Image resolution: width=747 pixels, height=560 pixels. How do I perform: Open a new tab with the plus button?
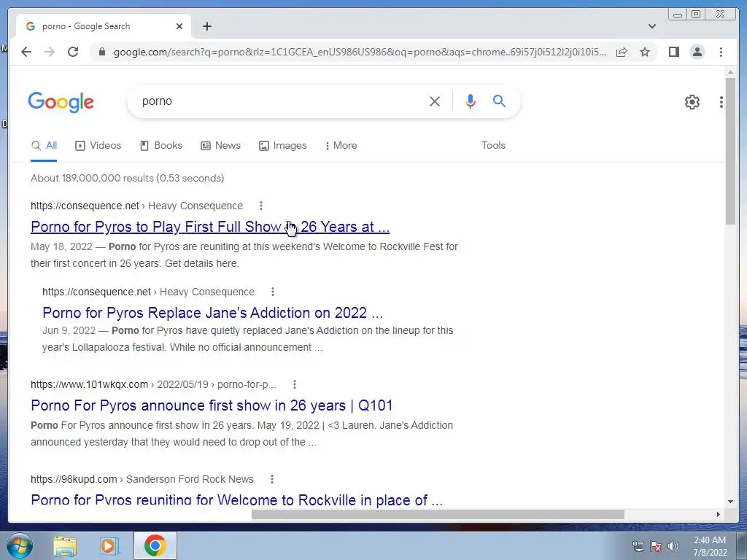[206, 26]
